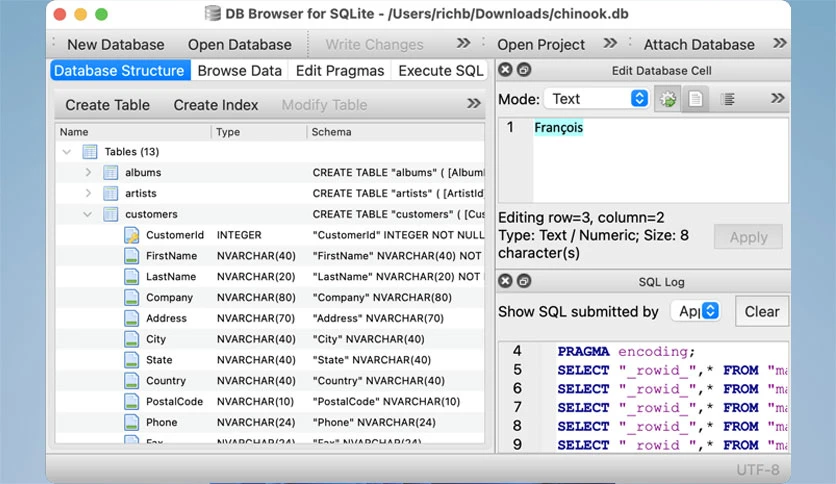Expand the albums table node
The image size is (836, 484).
(88, 172)
